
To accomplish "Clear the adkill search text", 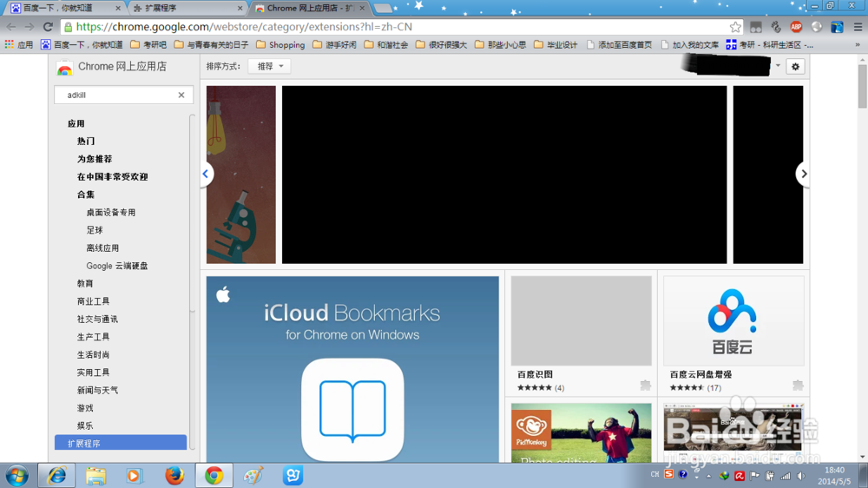I will point(181,95).
